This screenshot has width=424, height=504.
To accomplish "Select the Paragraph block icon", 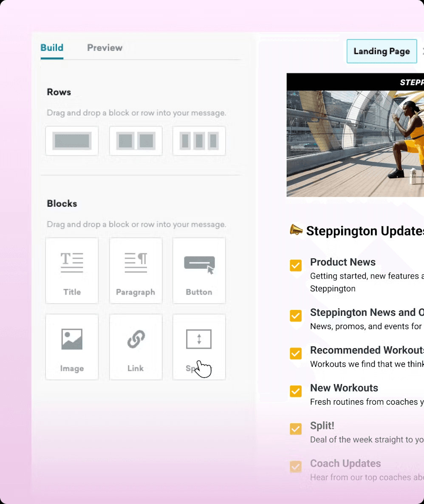I will click(136, 270).
